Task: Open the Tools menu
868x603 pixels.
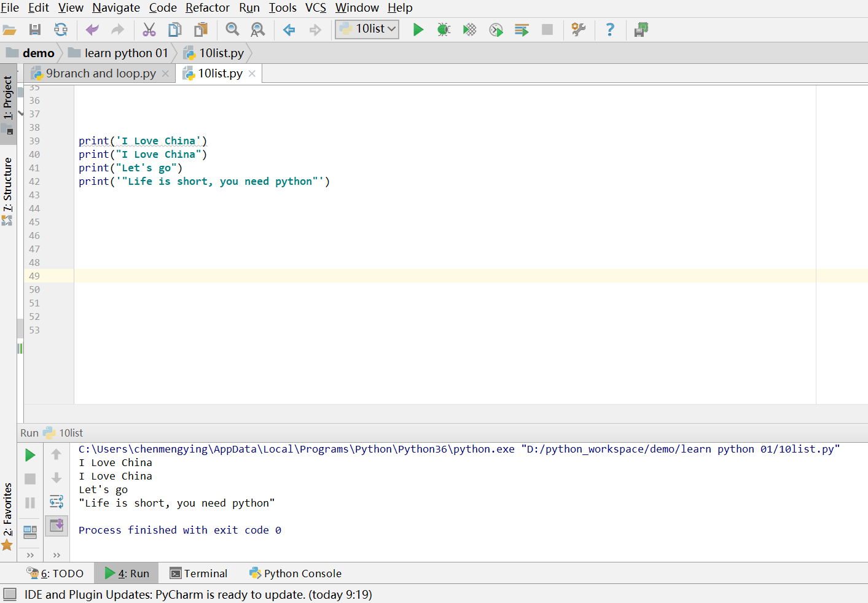Action: click(283, 8)
